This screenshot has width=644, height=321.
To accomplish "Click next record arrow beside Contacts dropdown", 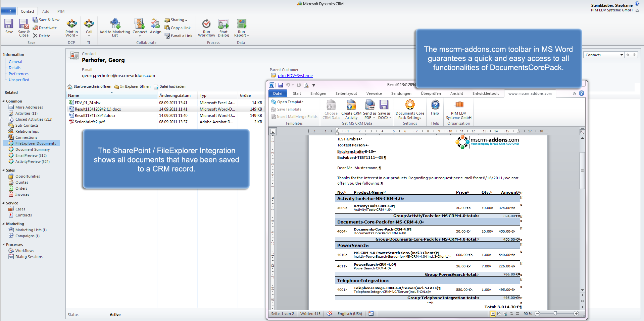I will coord(634,55).
